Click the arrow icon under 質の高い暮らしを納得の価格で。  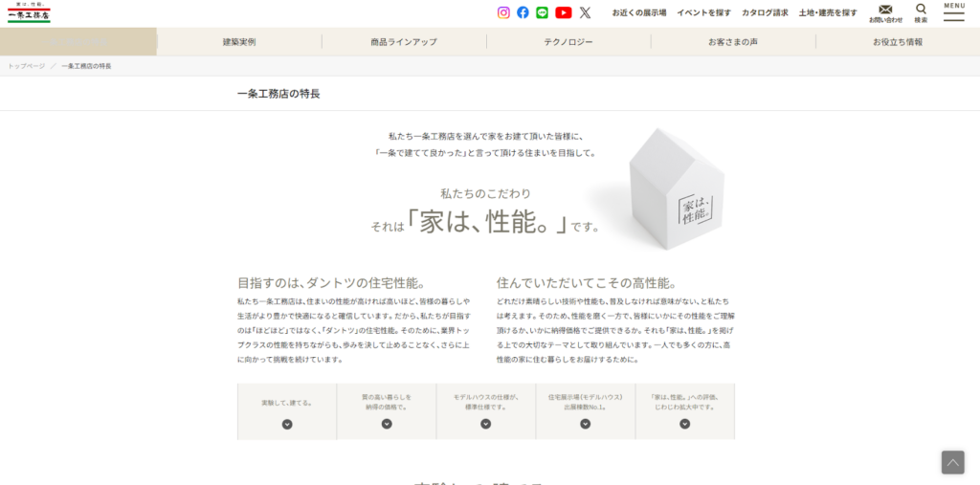coord(387,424)
